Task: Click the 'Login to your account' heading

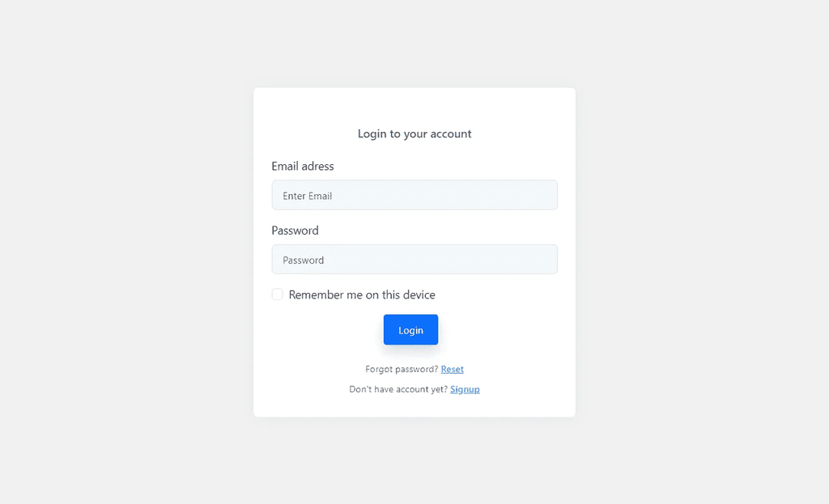Action: 414,133
